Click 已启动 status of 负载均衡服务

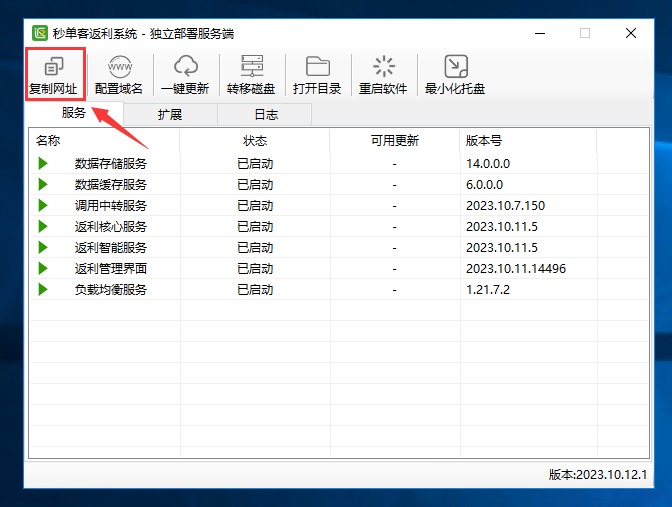coord(255,290)
